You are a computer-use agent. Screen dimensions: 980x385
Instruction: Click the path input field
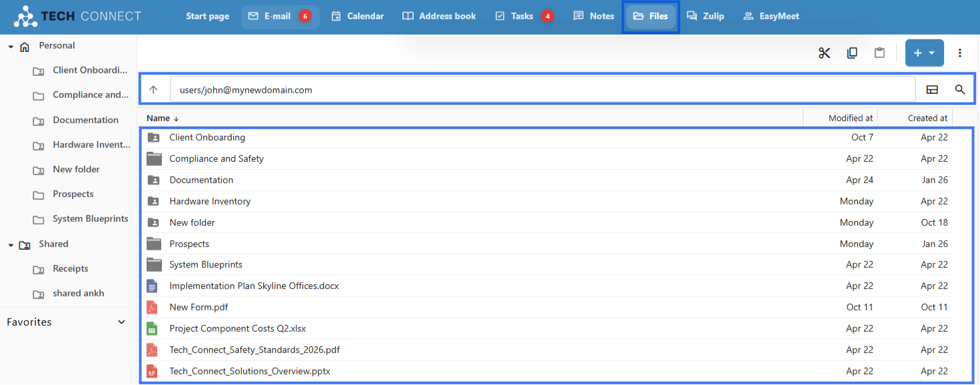click(x=542, y=89)
